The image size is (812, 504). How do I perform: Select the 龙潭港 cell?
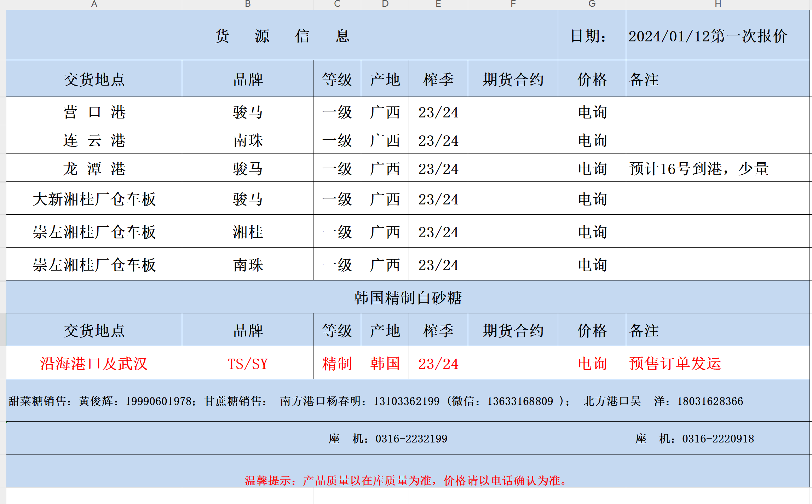(x=94, y=169)
